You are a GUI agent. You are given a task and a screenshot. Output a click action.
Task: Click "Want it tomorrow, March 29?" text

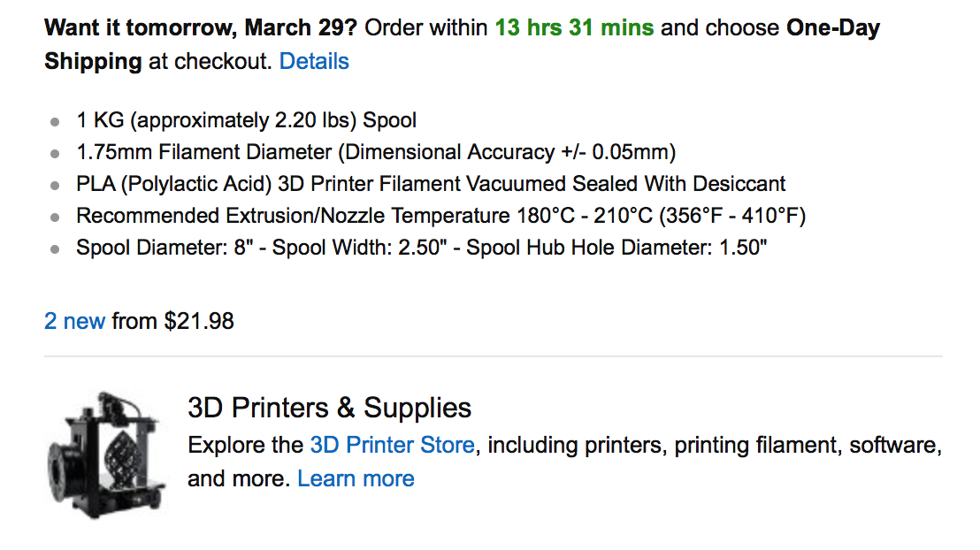point(201,27)
